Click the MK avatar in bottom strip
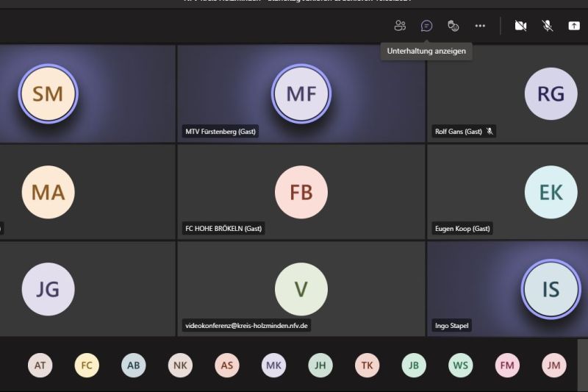 click(x=273, y=366)
